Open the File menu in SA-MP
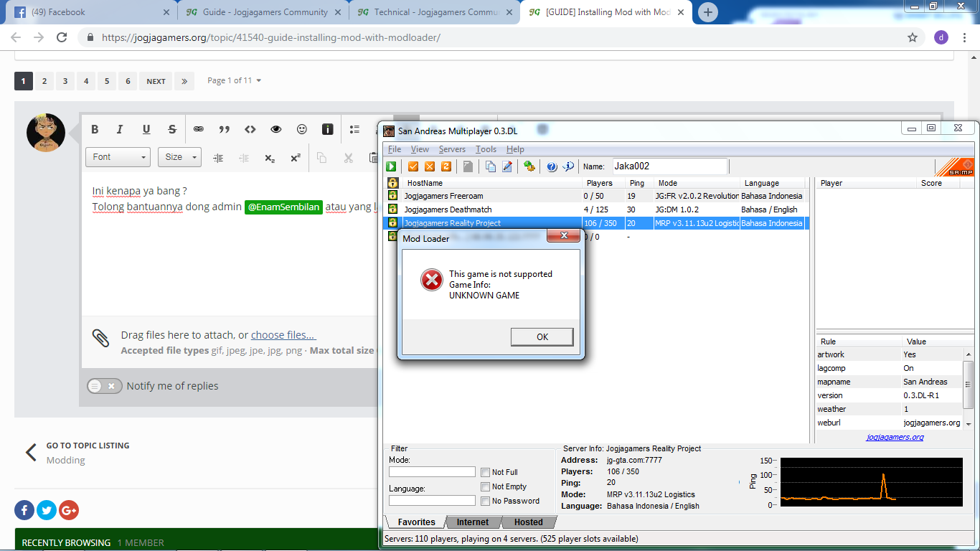Image resolution: width=980 pixels, height=551 pixels. pos(395,149)
